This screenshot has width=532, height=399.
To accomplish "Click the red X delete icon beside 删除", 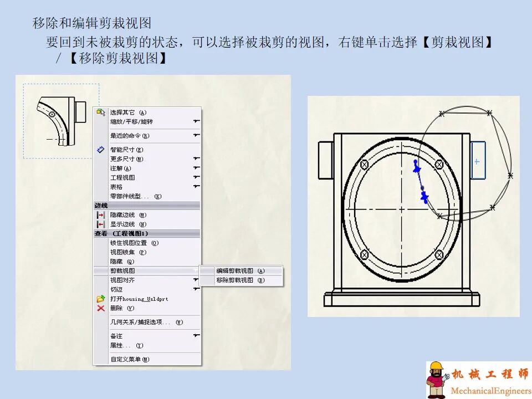I will coord(100,308).
